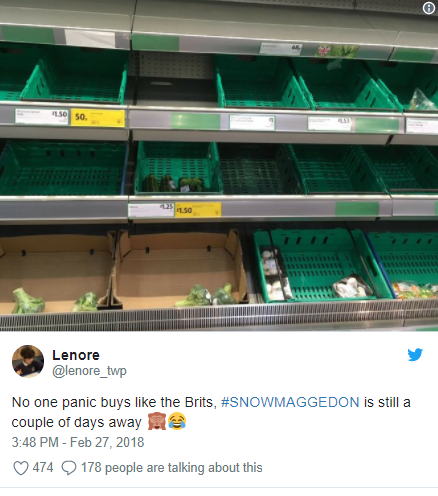Open "178 people are talking about this"

tap(172, 468)
